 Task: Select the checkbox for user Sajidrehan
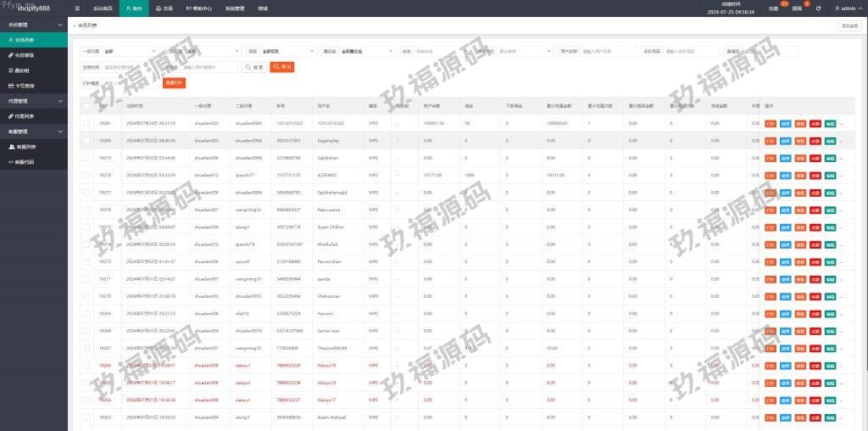[86, 158]
